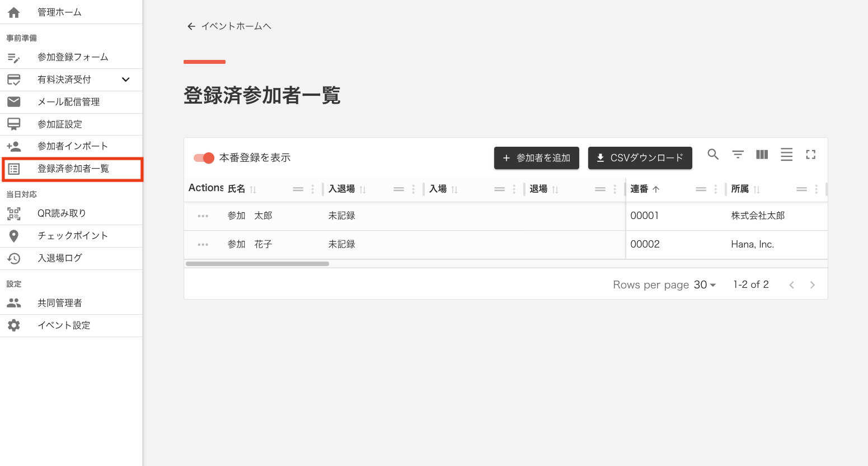
Task: Click the 参加者を追加 button
Action: [536, 157]
